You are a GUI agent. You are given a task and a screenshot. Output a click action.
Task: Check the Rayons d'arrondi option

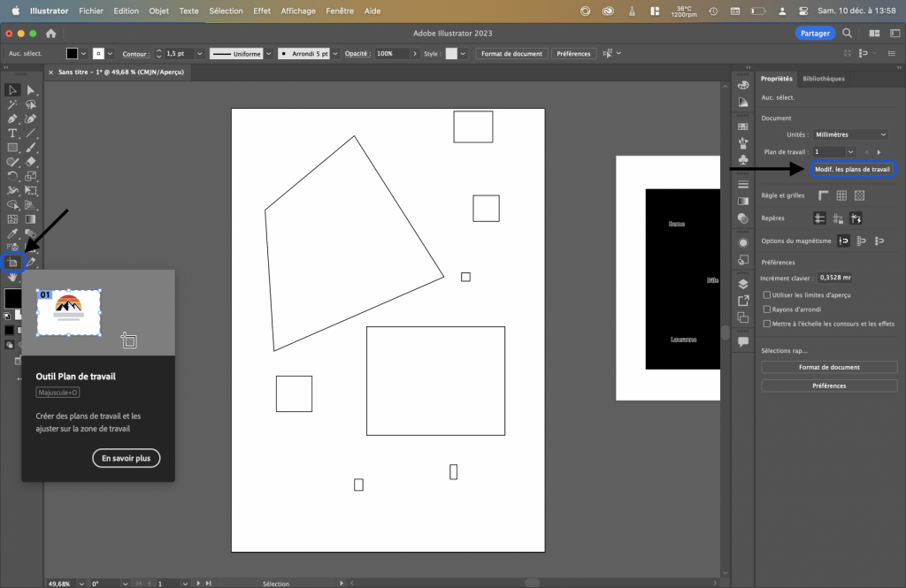tap(766, 309)
